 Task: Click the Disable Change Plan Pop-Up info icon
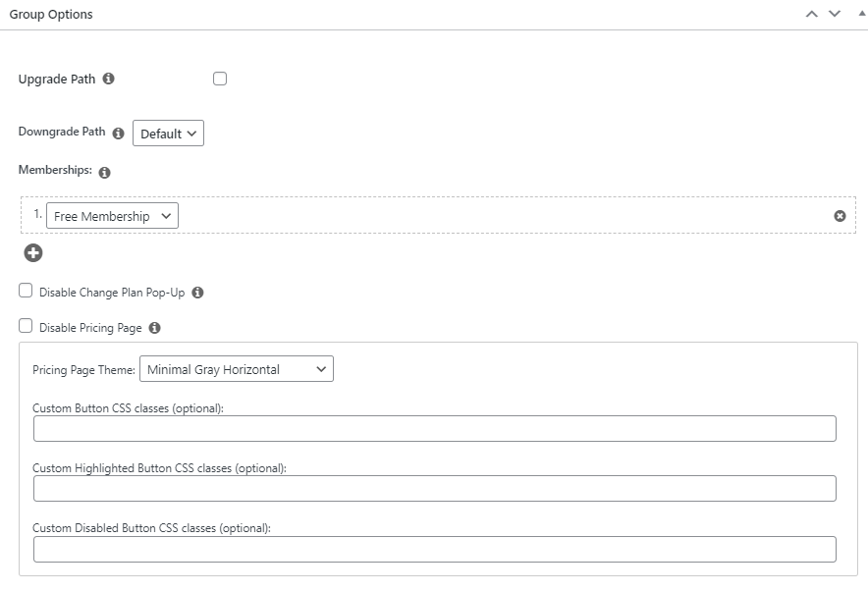[197, 293]
